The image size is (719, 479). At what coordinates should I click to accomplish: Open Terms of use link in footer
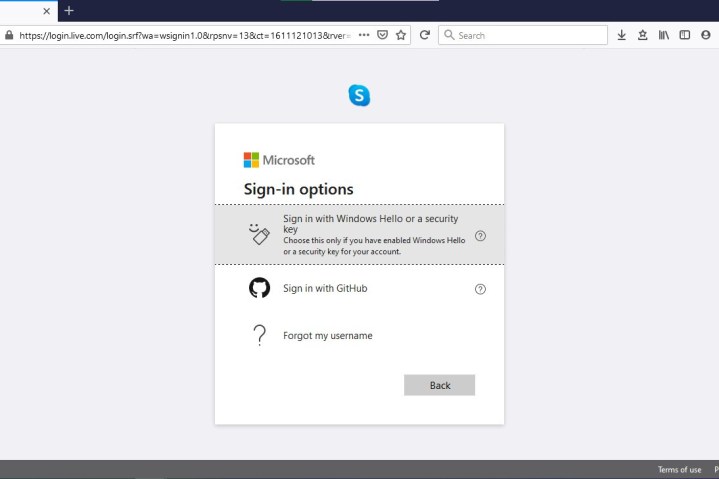(679, 470)
